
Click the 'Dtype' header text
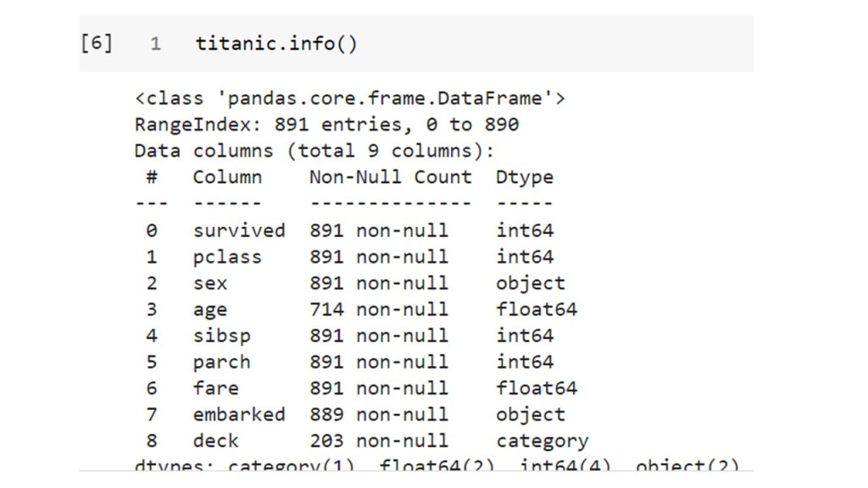point(525,178)
